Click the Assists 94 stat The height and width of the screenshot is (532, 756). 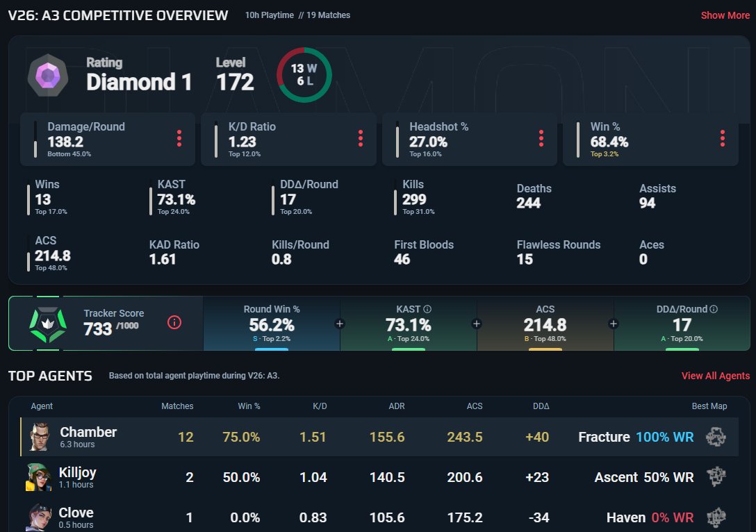(657, 196)
